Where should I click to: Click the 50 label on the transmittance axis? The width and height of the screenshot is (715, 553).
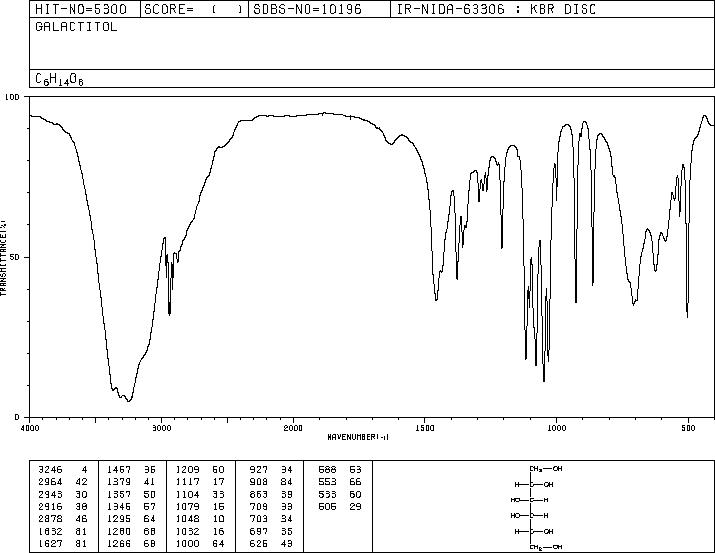(16, 257)
